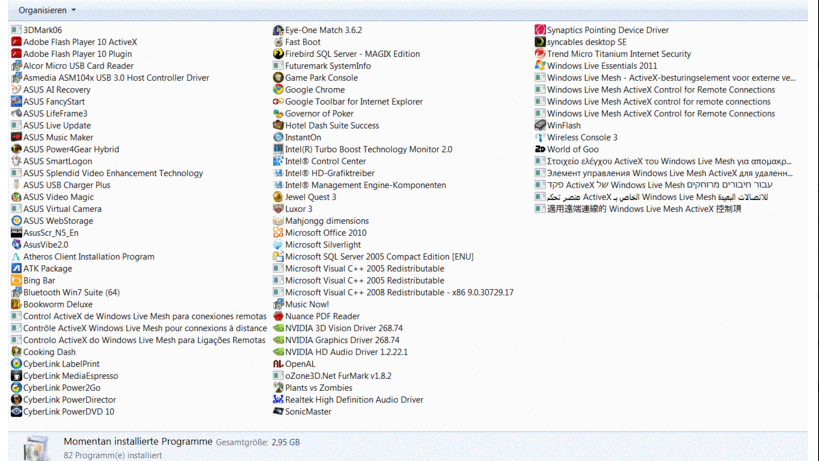Image resolution: width=819 pixels, height=461 pixels.
Task: Select the Intel(R) Turbo Boost Technology Monitor 2.0 entry
Action: click(368, 149)
